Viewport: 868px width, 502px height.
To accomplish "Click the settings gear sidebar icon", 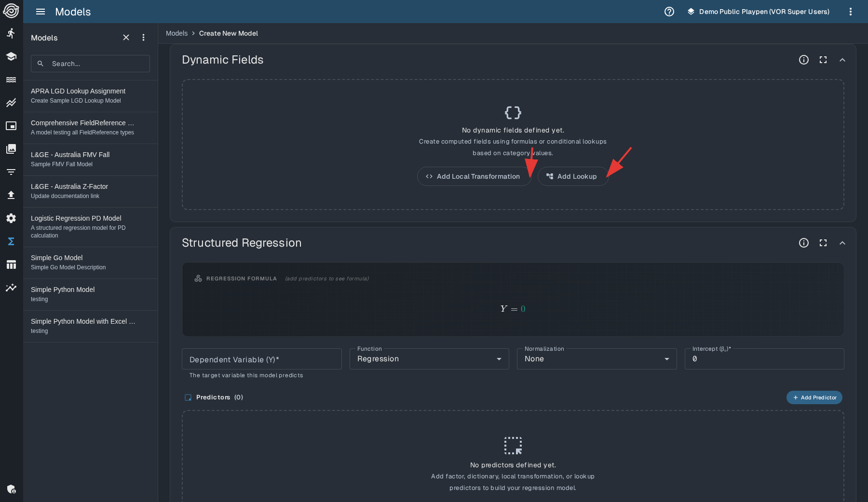I will pos(11,218).
